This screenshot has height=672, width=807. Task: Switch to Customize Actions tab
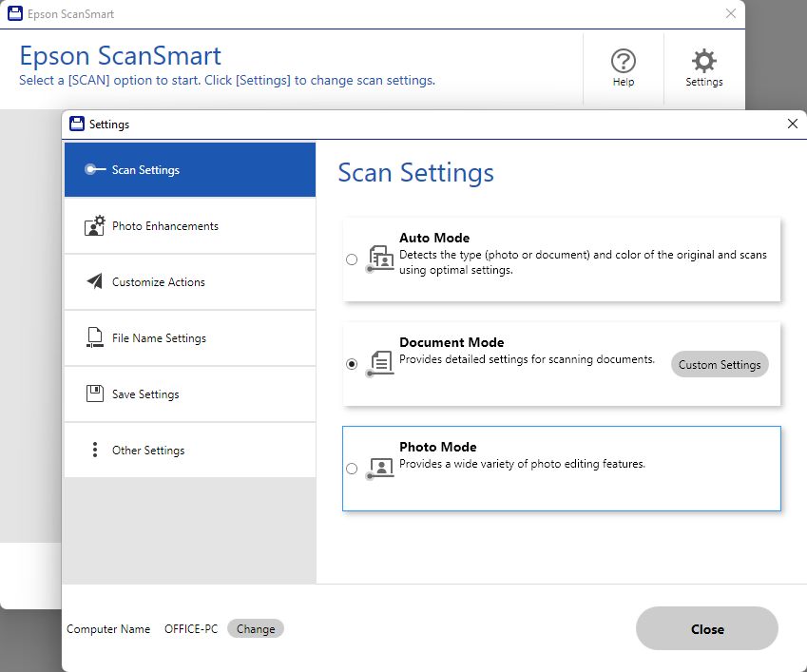190,281
